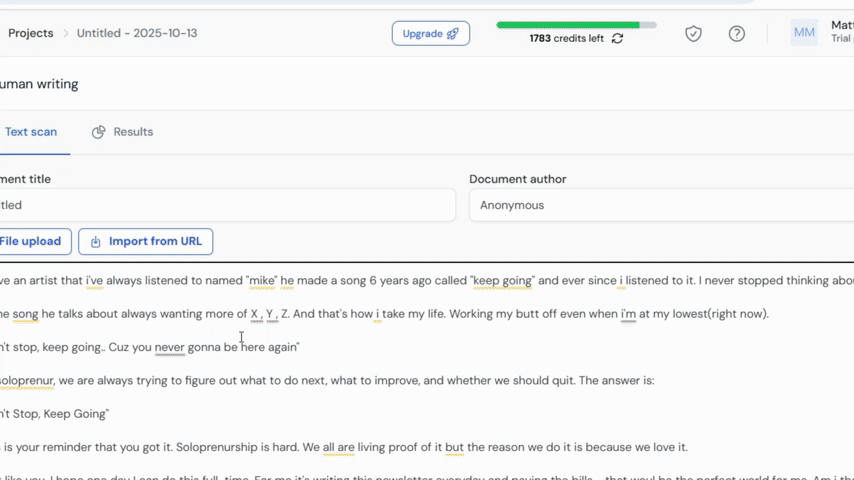Click the Results pie chart icon

pos(99,132)
